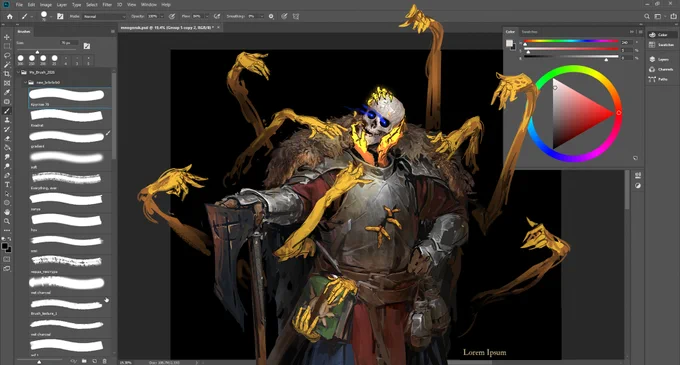Toggle Quick Mask mode
The width and height of the screenshot is (680, 365).
click(x=7, y=259)
